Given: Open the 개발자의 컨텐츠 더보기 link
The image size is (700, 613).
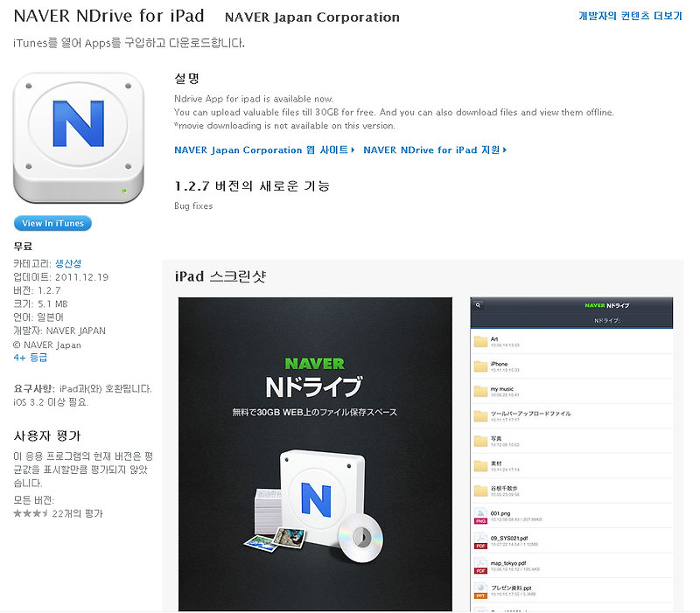Looking at the screenshot, I should coord(633,16).
